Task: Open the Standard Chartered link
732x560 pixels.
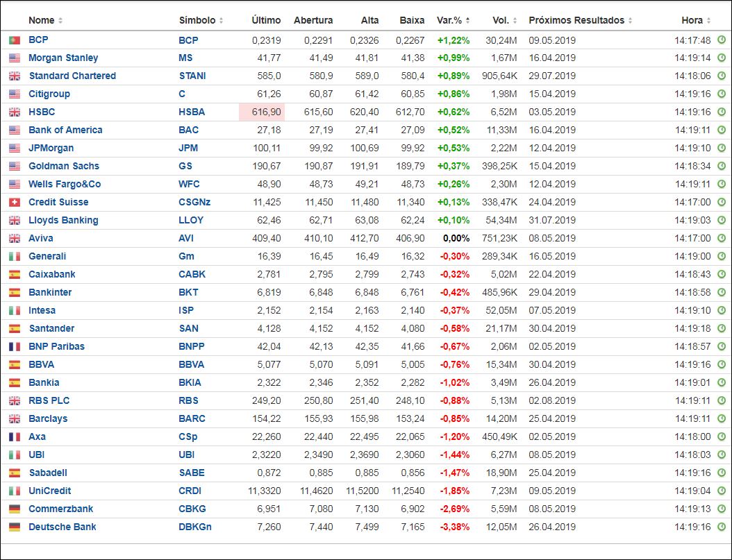Action: pyautogui.click(x=72, y=76)
